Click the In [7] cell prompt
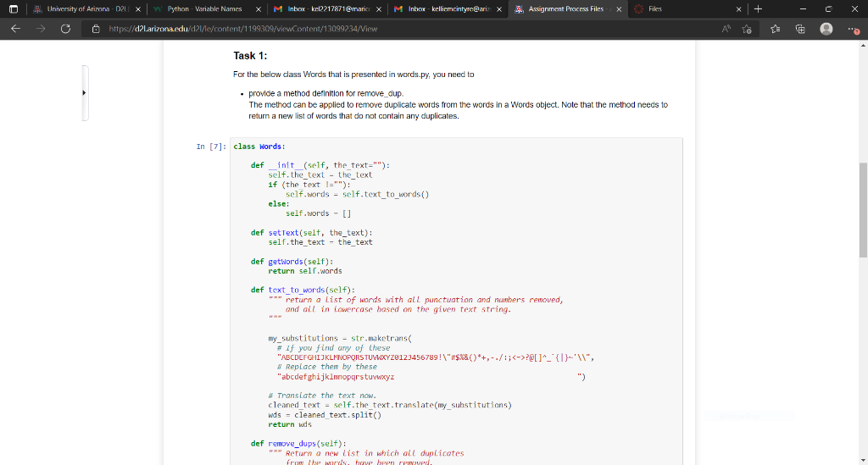This screenshot has height=465, width=868. [x=211, y=147]
